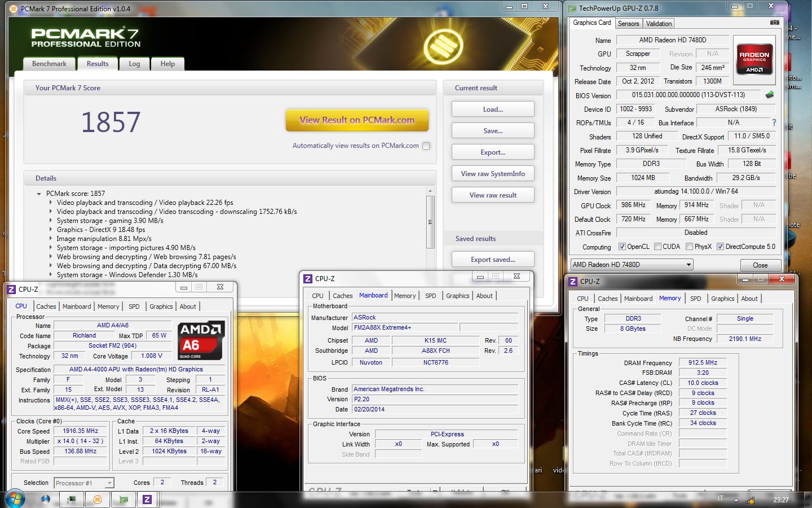Viewport: 812px width, 508px height.
Task: Click View raw result button
Action: click(493, 195)
